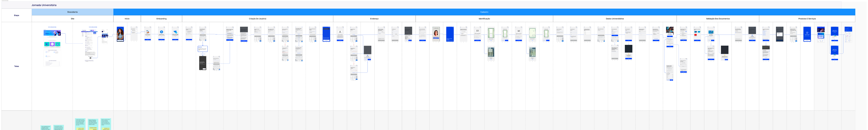Click the 'Produtos E Serviços' column header
This screenshot has height=130, width=868.
807,19
